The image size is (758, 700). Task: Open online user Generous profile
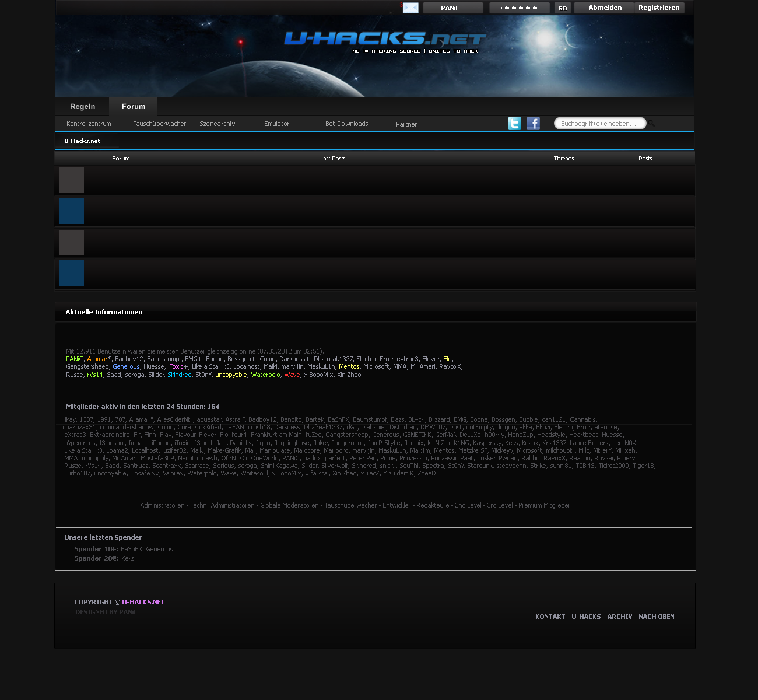coord(126,366)
